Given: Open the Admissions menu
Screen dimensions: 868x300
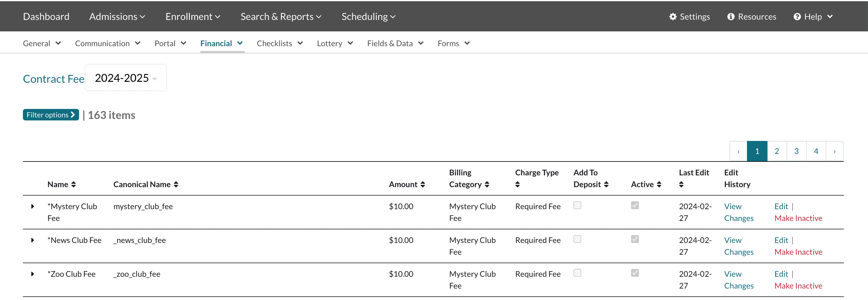Looking at the screenshot, I should pyautogui.click(x=117, y=17).
